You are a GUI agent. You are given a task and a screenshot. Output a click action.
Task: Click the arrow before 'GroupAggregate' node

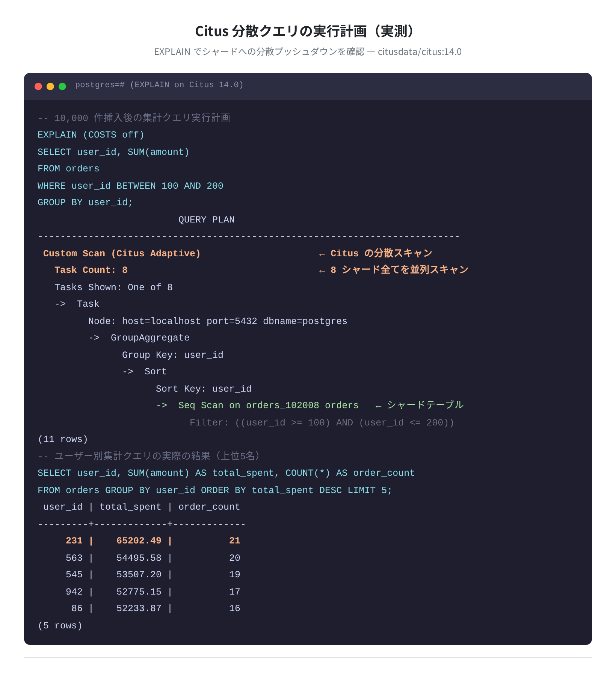(x=94, y=338)
